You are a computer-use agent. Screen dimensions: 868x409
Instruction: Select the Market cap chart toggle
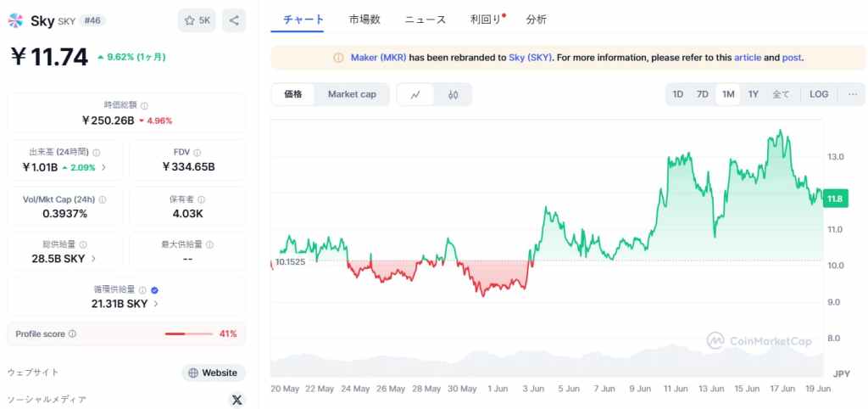(352, 94)
